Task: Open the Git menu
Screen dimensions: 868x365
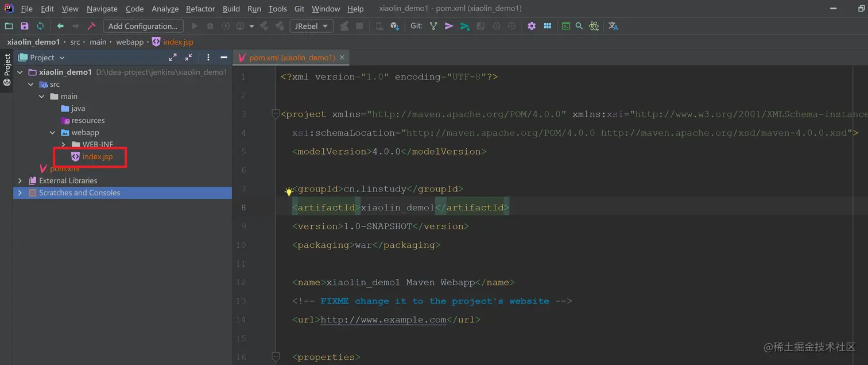Action: pyautogui.click(x=299, y=9)
